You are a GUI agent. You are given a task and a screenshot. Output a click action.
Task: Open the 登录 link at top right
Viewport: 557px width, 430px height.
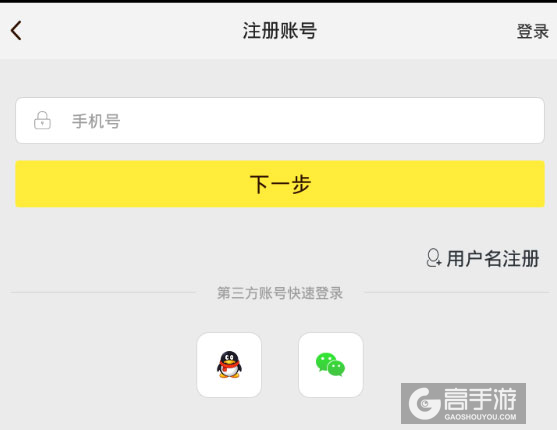pos(532,31)
